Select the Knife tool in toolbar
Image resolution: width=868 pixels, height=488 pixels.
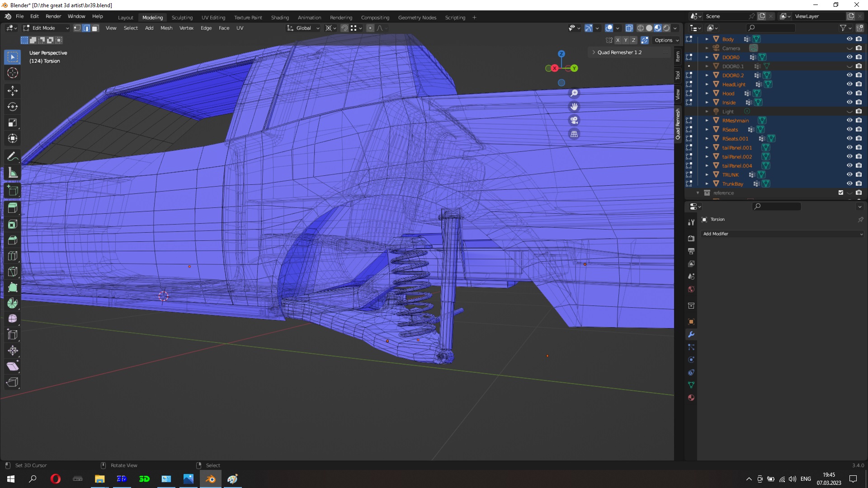click(12, 272)
